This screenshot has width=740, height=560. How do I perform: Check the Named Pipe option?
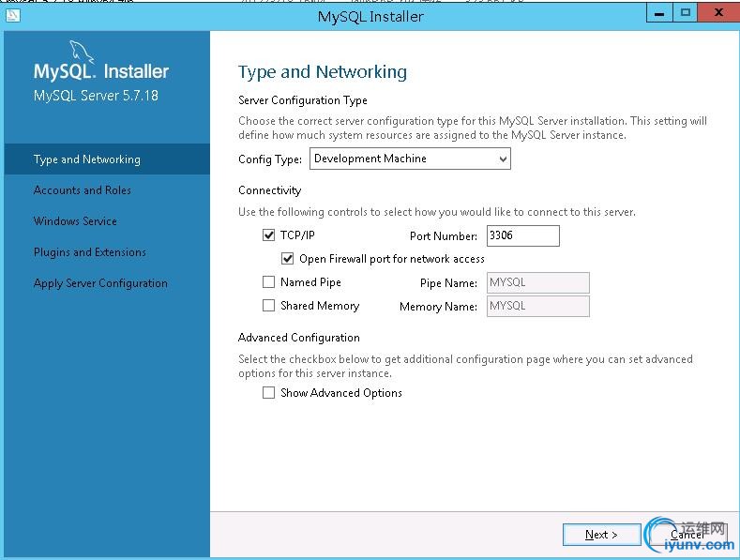point(268,282)
